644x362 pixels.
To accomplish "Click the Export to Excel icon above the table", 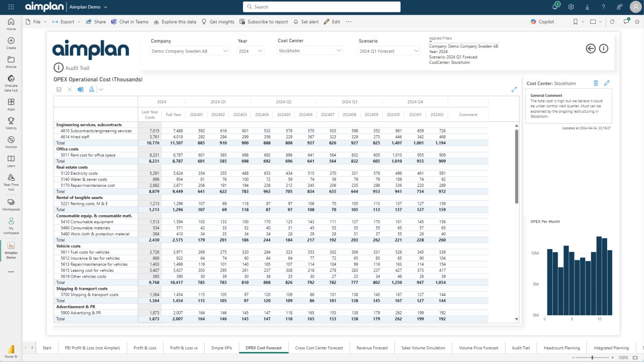I will (80, 89).
